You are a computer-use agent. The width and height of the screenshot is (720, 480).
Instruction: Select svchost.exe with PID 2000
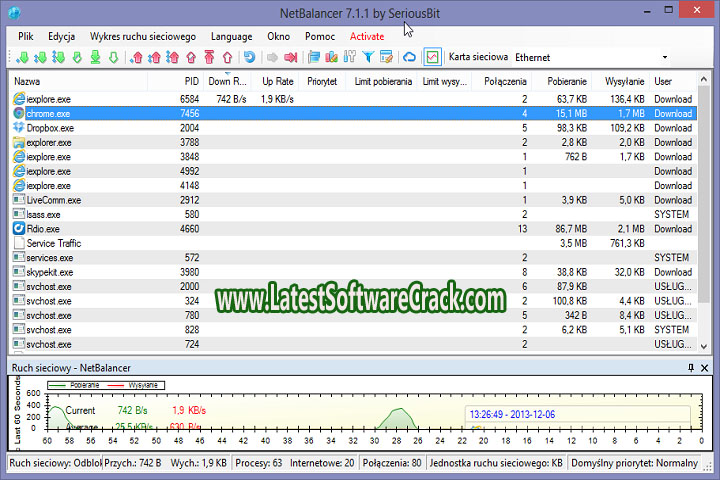tap(354, 287)
